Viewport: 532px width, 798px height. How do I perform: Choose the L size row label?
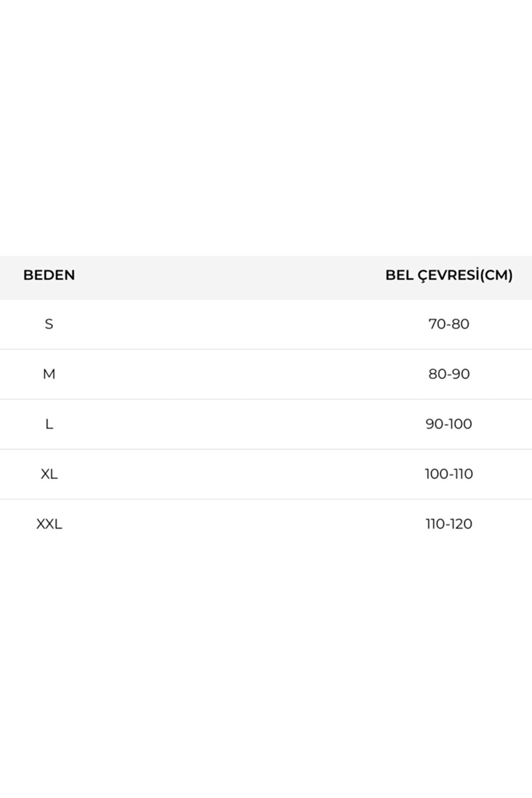coord(49,424)
